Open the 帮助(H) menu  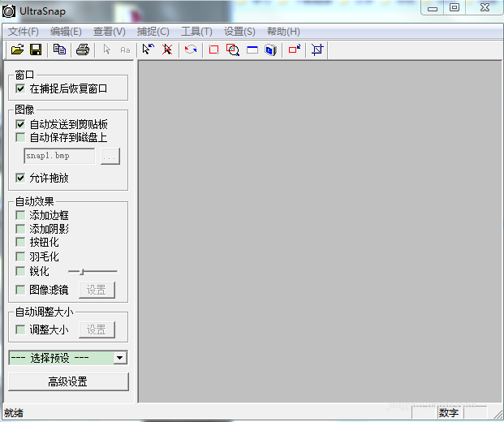coord(283,32)
